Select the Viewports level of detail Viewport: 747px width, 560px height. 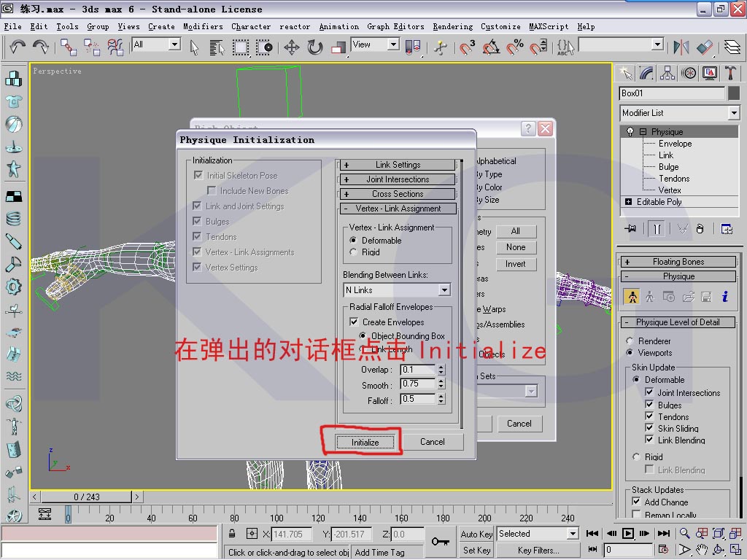coord(630,353)
